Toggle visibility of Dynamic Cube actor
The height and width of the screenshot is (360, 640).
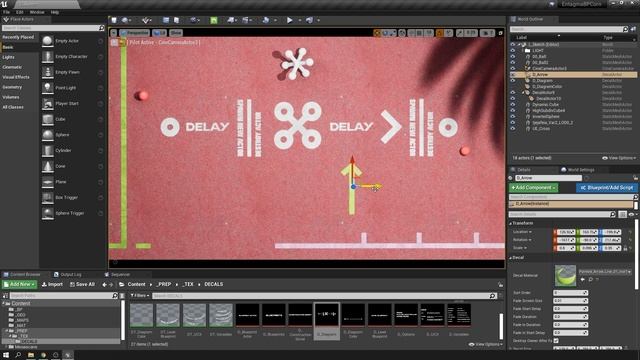pyautogui.click(x=513, y=104)
